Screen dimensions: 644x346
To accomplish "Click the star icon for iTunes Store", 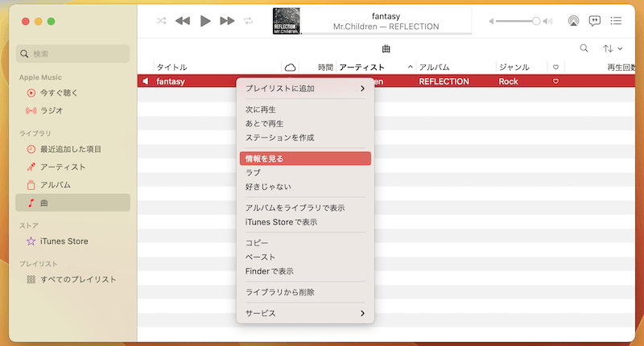I will [31, 241].
